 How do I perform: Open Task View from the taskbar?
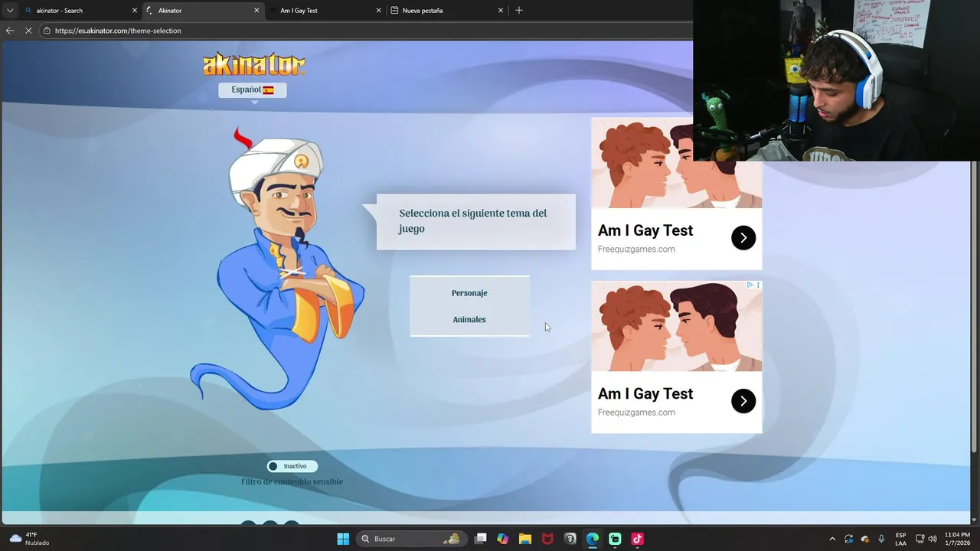480,539
